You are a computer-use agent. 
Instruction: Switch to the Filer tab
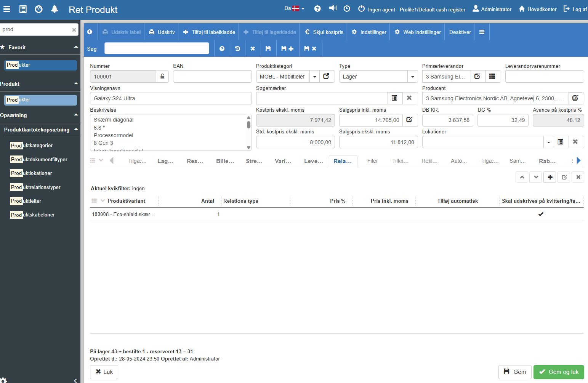point(373,161)
